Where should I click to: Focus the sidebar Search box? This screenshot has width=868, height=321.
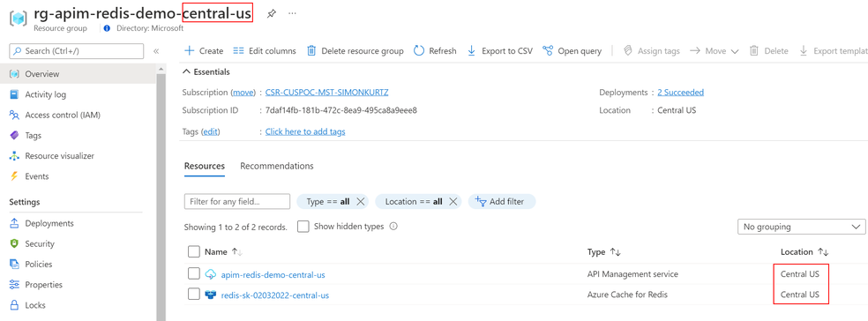pyautogui.click(x=77, y=51)
